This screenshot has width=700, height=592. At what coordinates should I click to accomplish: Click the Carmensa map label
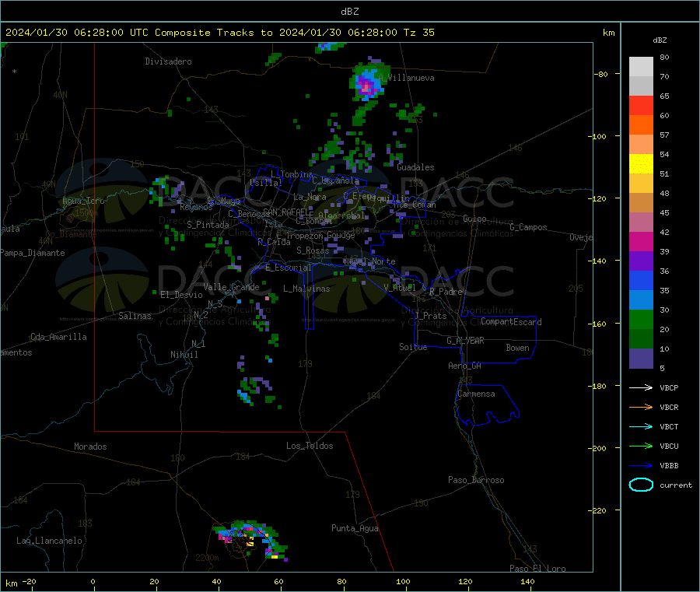point(476,394)
